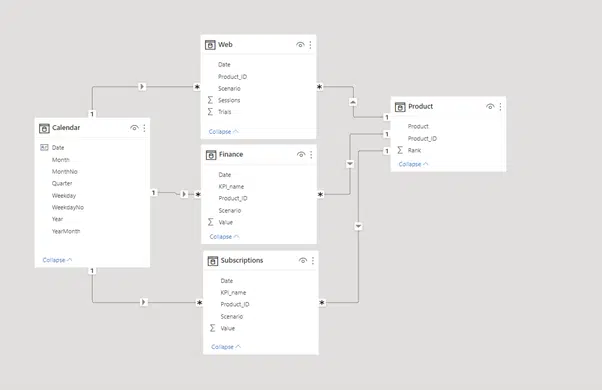Toggle visibility eye of Subscriptions table
Image resolution: width=602 pixels, height=390 pixels.
pyautogui.click(x=303, y=261)
